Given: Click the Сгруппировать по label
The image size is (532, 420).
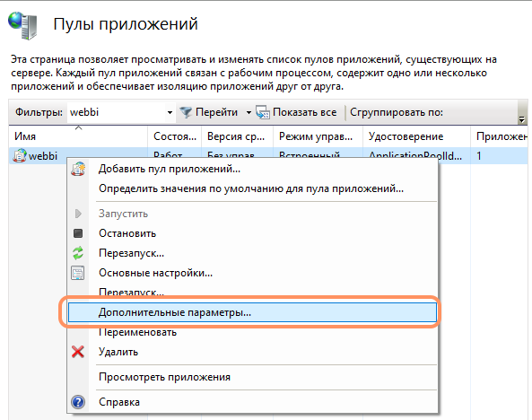Looking at the screenshot, I should pyautogui.click(x=397, y=112).
